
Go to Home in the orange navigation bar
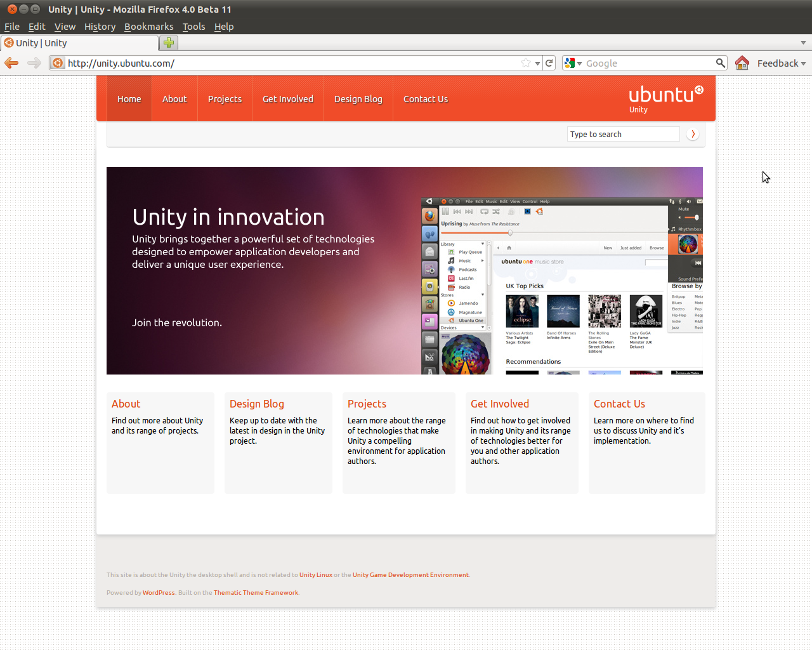pos(129,98)
